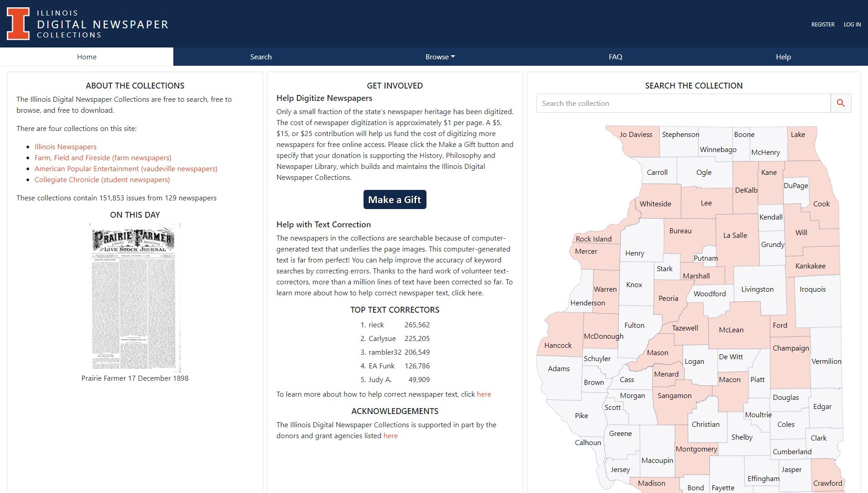Viewport: 868px width, 493px height.
Task: Click the Make a Gift button
Action: pyautogui.click(x=395, y=199)
